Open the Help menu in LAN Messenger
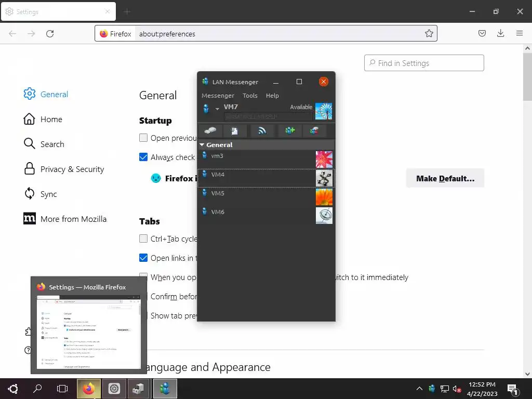The height and width of the screenshot is (399, 532). tap(272, 96)
